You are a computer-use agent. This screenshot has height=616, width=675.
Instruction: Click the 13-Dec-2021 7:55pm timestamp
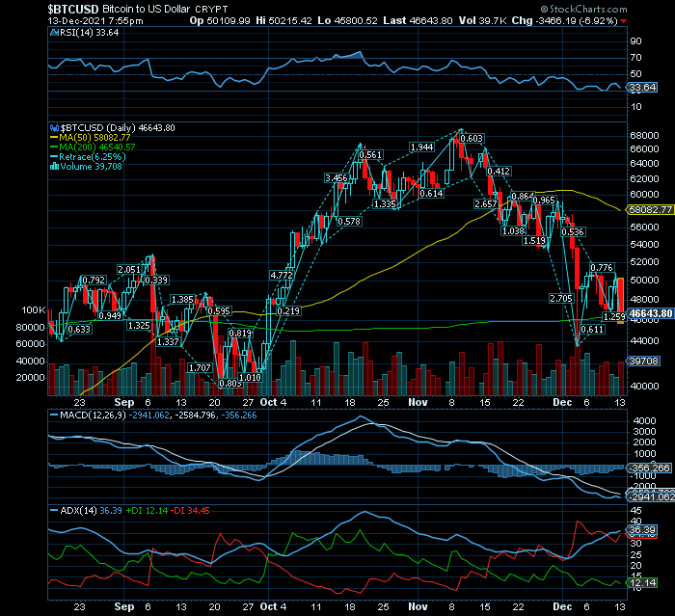pos(95,20)
